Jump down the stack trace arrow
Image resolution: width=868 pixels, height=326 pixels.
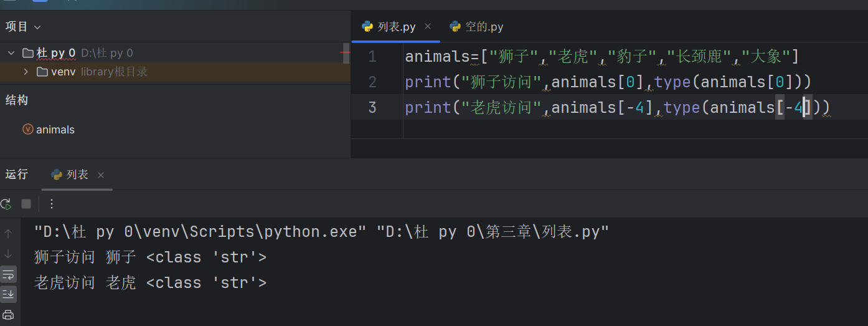coord(8,254)
